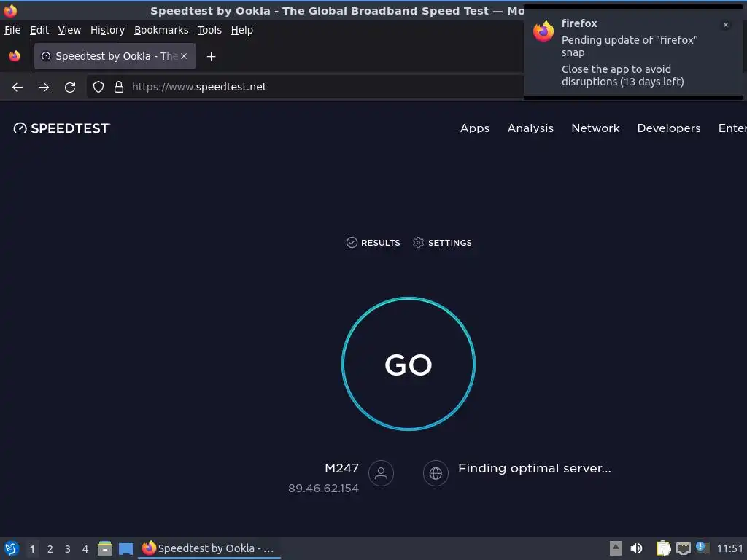Open the Developers navigation link
747x560 pixels.
[x=669, y=128]
